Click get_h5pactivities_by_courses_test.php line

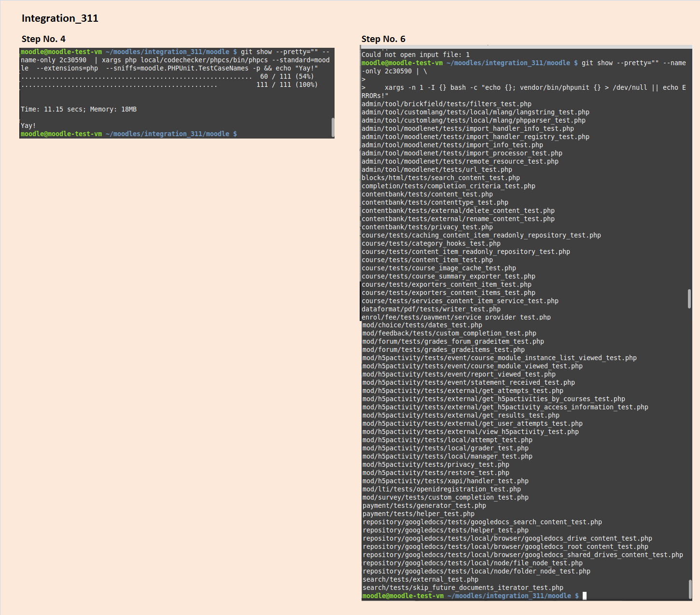tap(494, 399)
